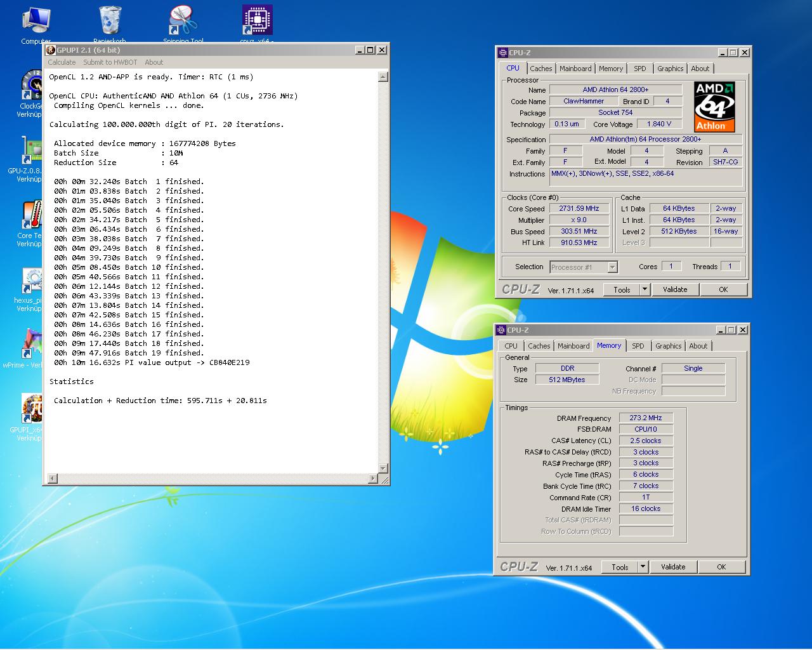Expand Tools dropdown arrow in upper CPU-Z window

point(645,289)
